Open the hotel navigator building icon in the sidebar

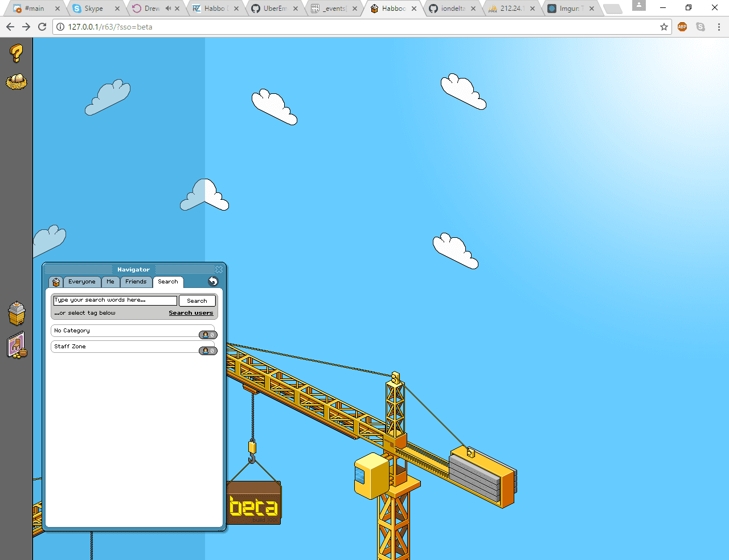point(17,313)
